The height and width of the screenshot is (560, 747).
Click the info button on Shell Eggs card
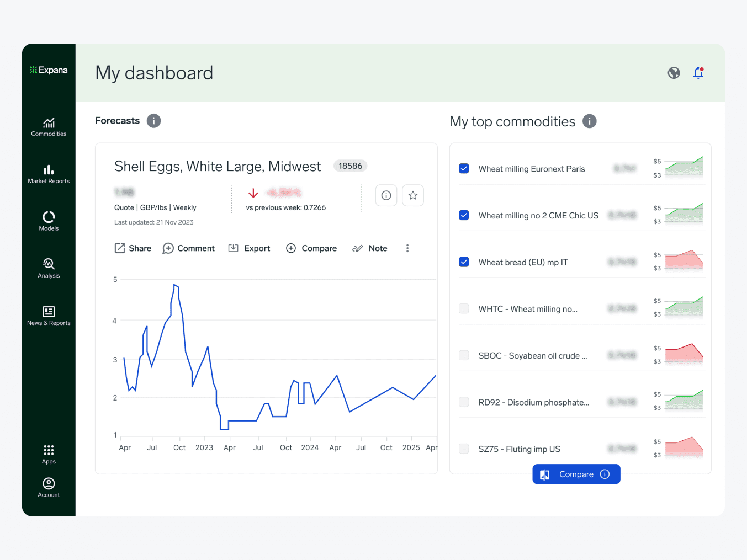point(386,195)
